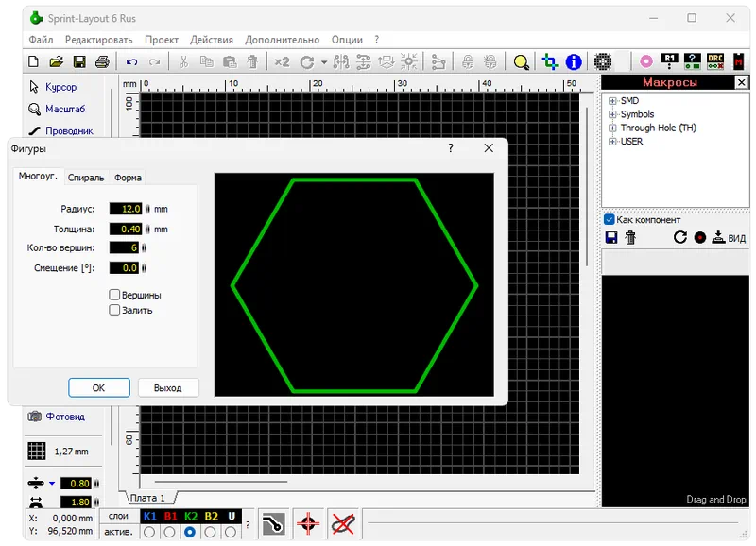Select B2 layer radio button
The height and width of the screenshot is (546, 756).
pos(210,532)
